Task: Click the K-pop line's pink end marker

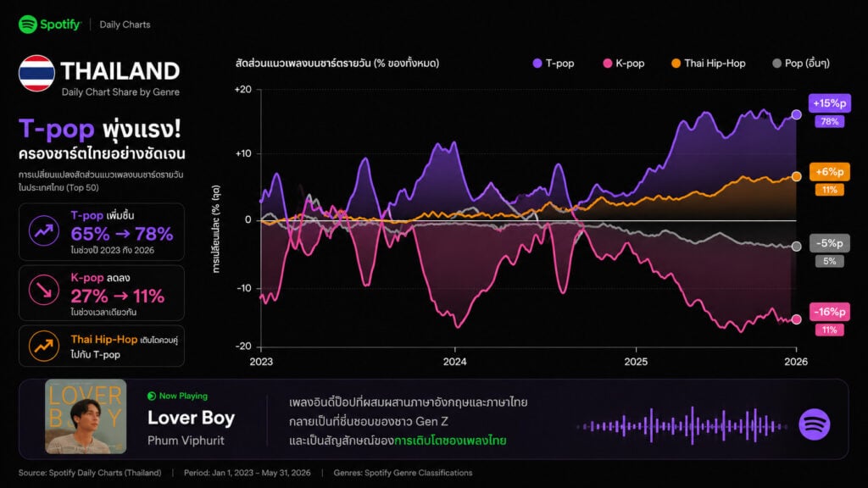Action: click(x=796, y=319)
